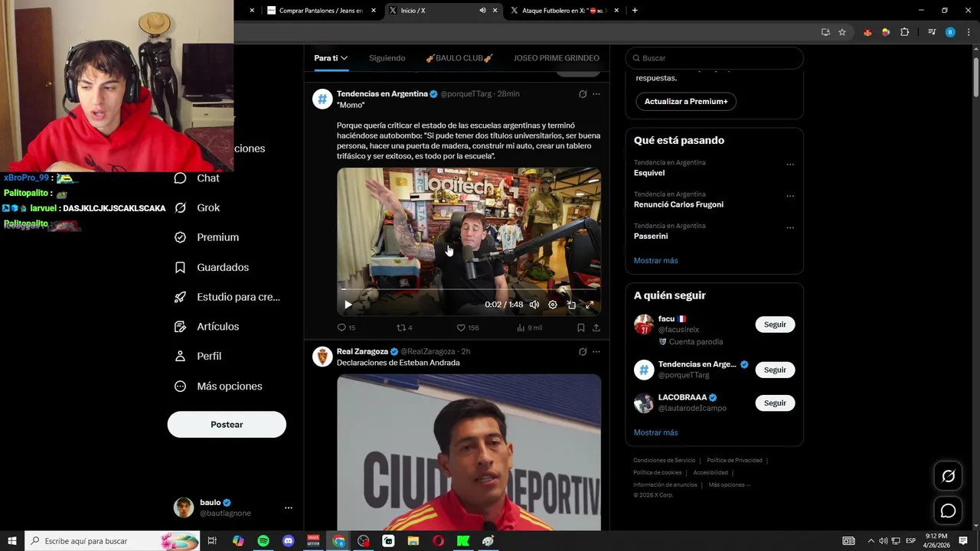The width and height of the screenshot is (980, 551).
Task: Click the Windows search box
Action: [x=112, y=541]
